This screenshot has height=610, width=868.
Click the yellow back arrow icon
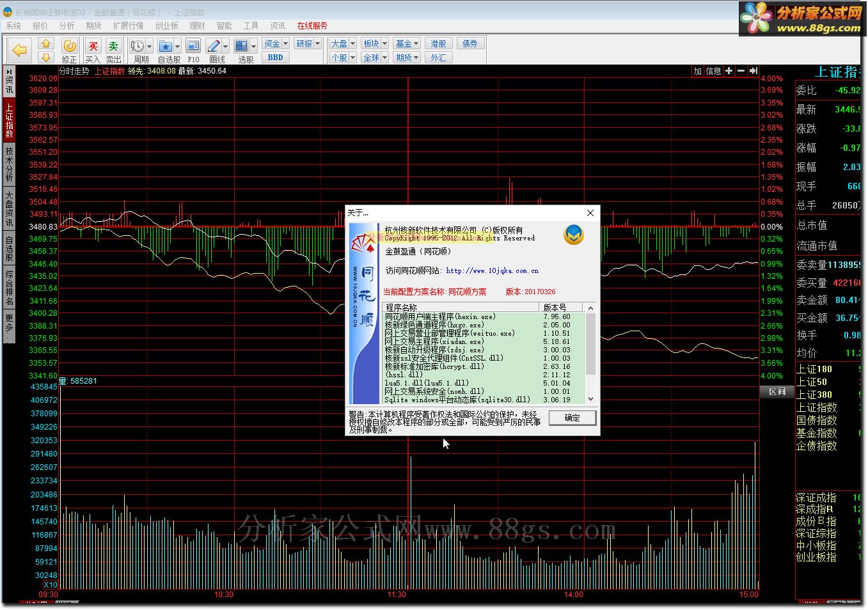click(x=20, y=51)
